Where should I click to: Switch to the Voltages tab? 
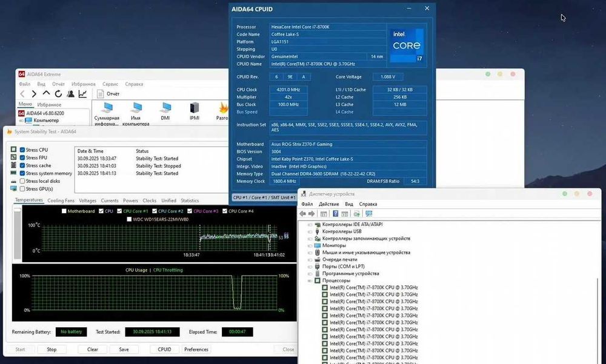pos(87,200)
